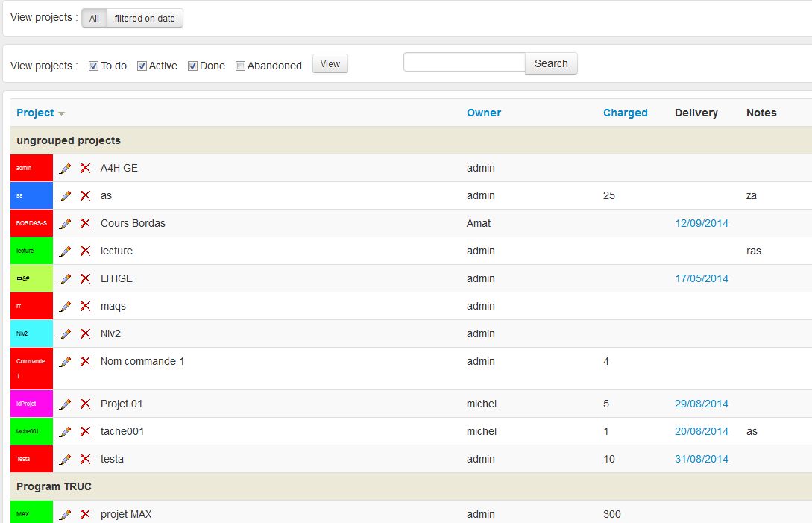Click pencil edit icon for projet MAX
This screenshot has width=812, height=523.
point(66,515)
